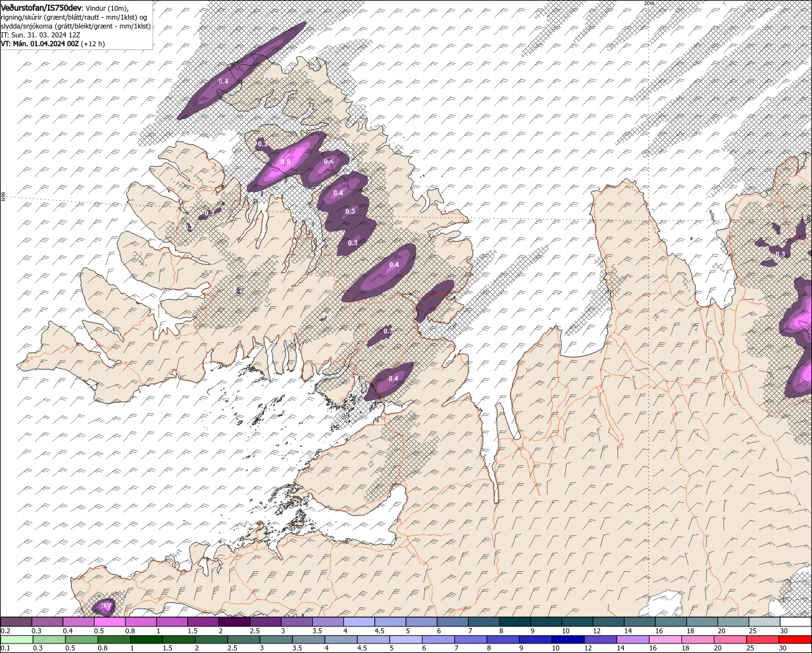Pick the light lavender 4 swatch in snow scale

(x=359, y=622)
